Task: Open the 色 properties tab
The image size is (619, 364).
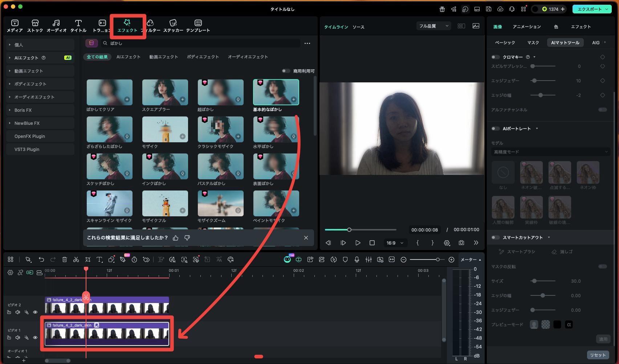Action: coord(556,26)
